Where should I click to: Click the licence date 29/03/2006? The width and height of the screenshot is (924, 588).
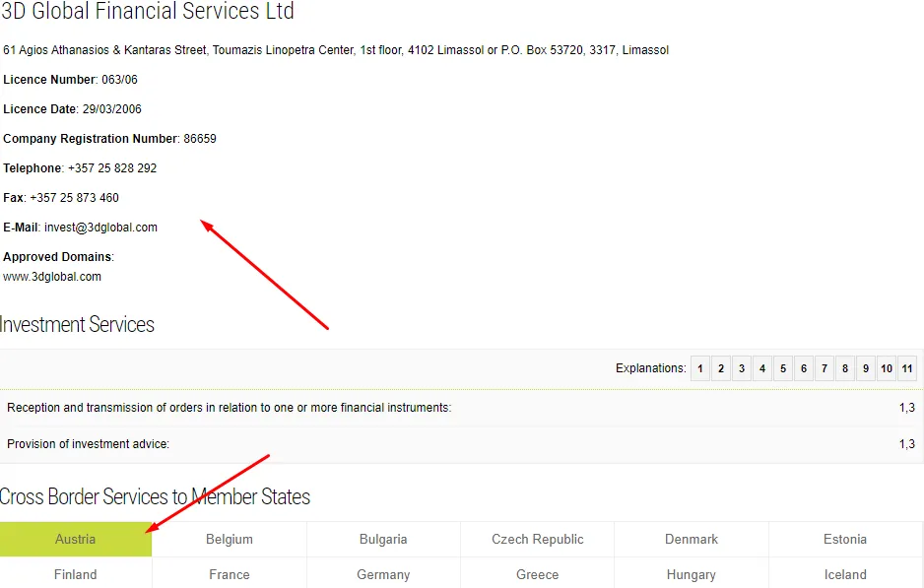click(112, 109)
